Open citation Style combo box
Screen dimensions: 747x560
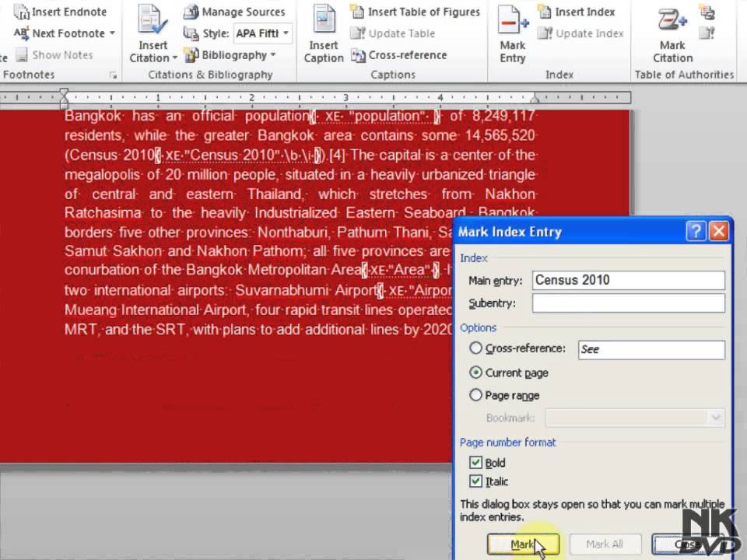coord(262,33)
